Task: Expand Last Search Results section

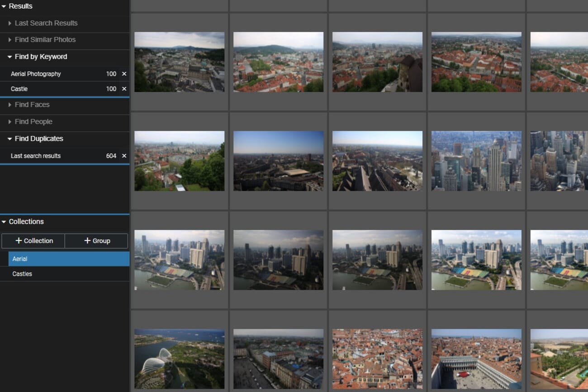Action: coord(46,23)
